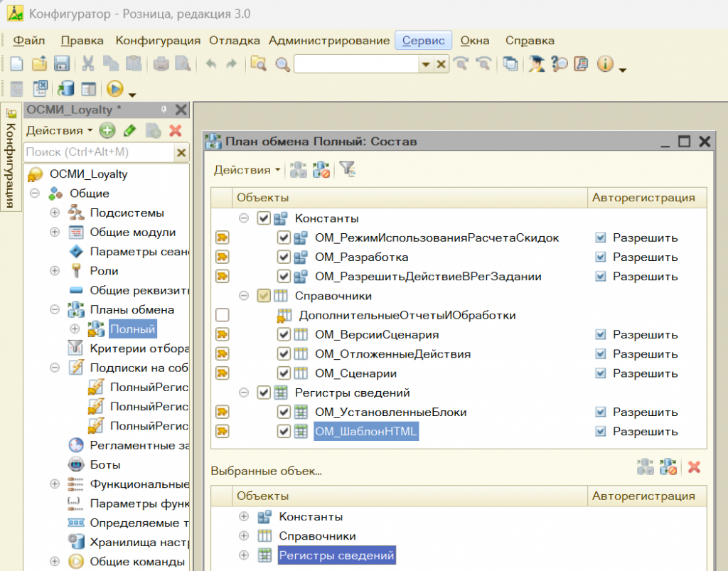
Task: Toggle the ОМ_Сценарии autoregistration Разрешить checkbox
Action: point(600,373)
